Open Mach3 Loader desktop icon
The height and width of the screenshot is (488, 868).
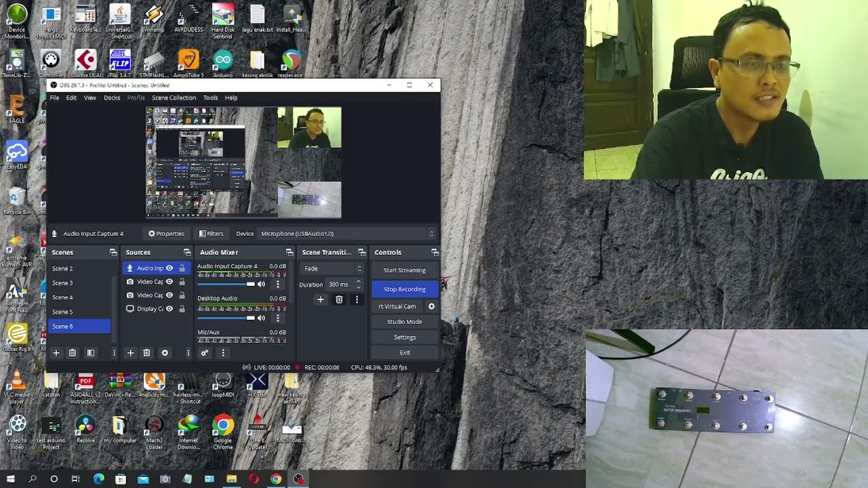(x=154, y=432)
